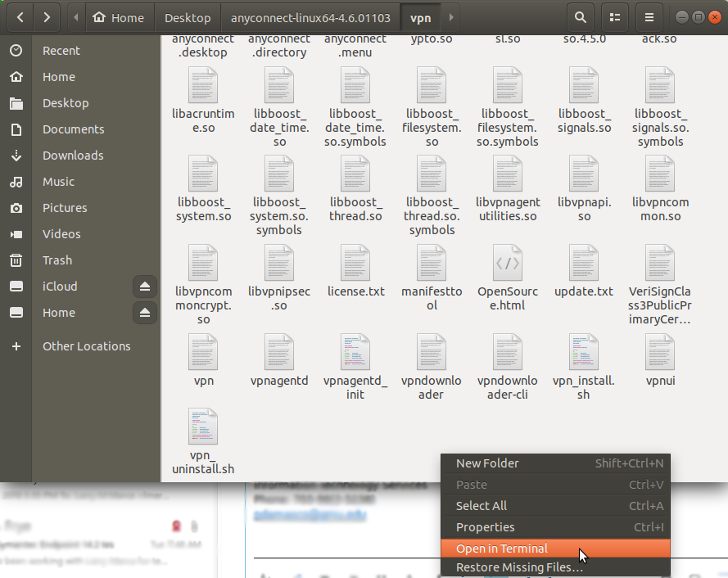Select the libboost_system.so file
Image resolution: width=728 pixels, height=578 pixels.
(x=203, y=188)
